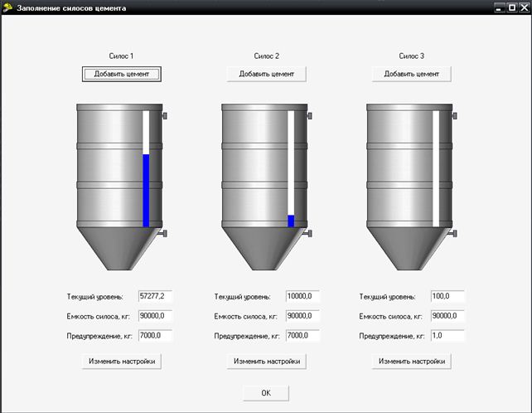Click Предупреждение label under Силос 3
The width and height of the screenshot is (532, 413).
pyautogui.click(x=392, y=336)
